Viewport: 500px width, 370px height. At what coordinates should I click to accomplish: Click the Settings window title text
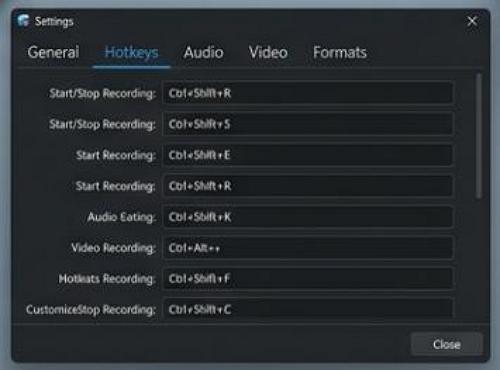click(54, 22)
